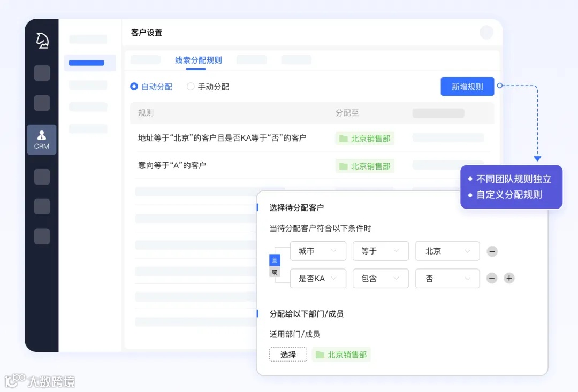Screen dimensions: 578x392
Task: Click the 新增规则 button
Action: coord(467,86)
